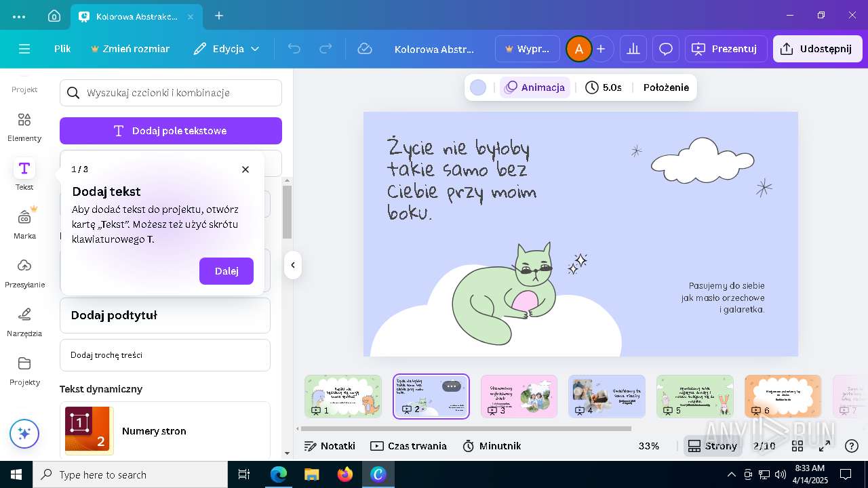Open File Explorer from the taskbar

point(312,474)
